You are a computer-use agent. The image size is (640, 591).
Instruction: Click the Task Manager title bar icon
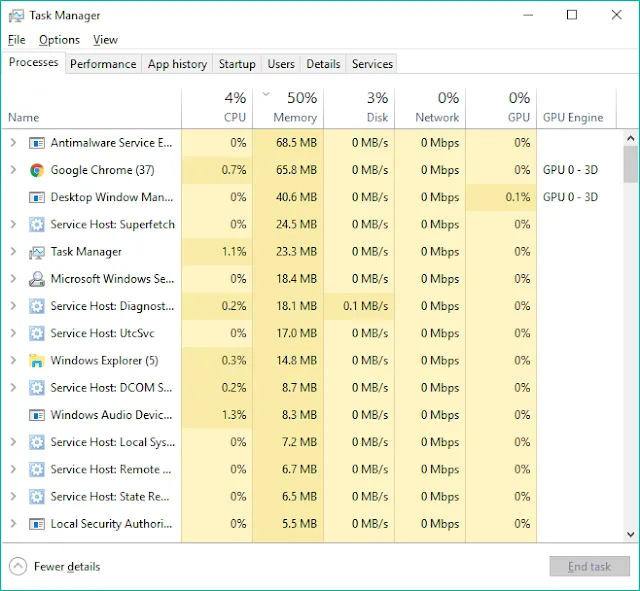(16, 16)
